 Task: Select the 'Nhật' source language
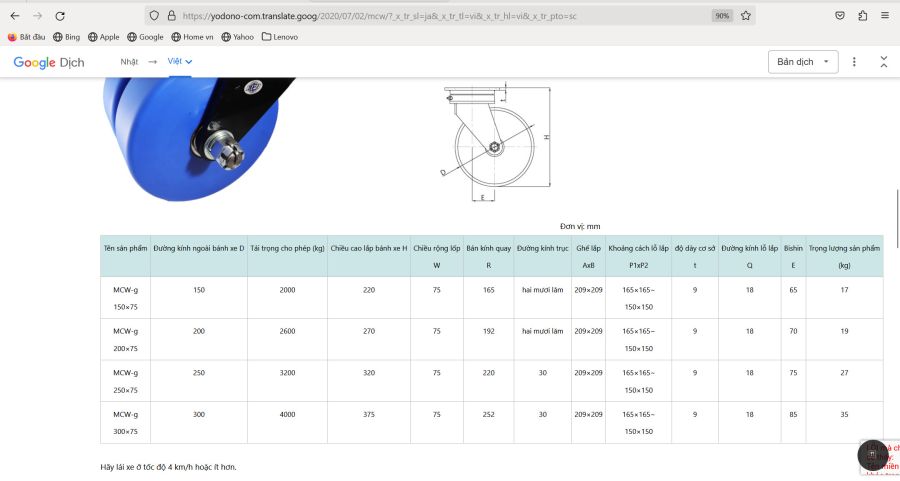tap(129, 62)
